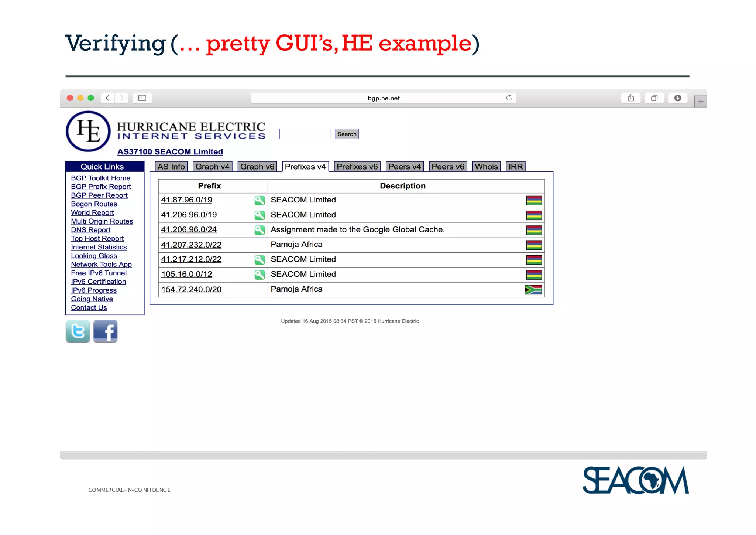Open the Whois tab
This screenshot has height=535, width=756.
487,167
